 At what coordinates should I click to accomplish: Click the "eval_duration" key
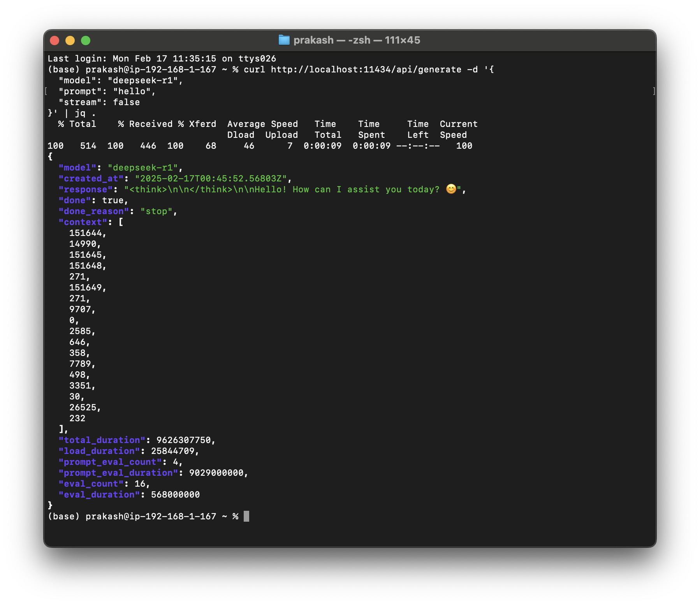[99, 495]
